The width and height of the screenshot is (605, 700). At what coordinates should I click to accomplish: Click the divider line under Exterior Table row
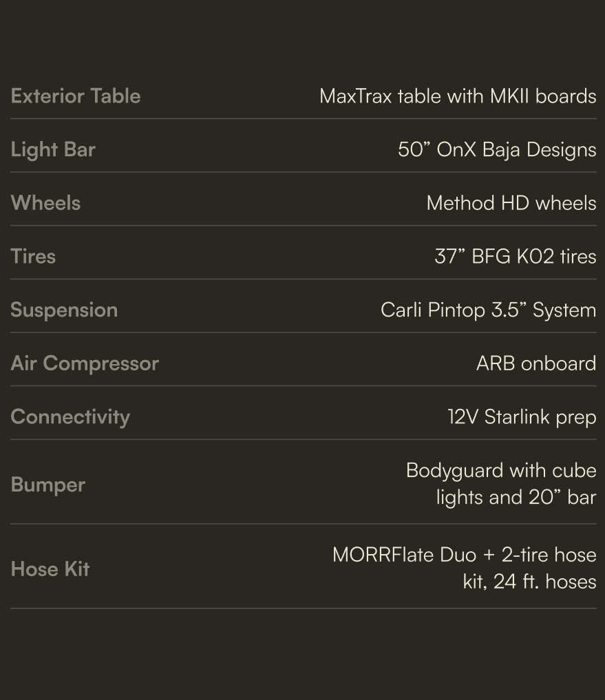coord(303,118)
